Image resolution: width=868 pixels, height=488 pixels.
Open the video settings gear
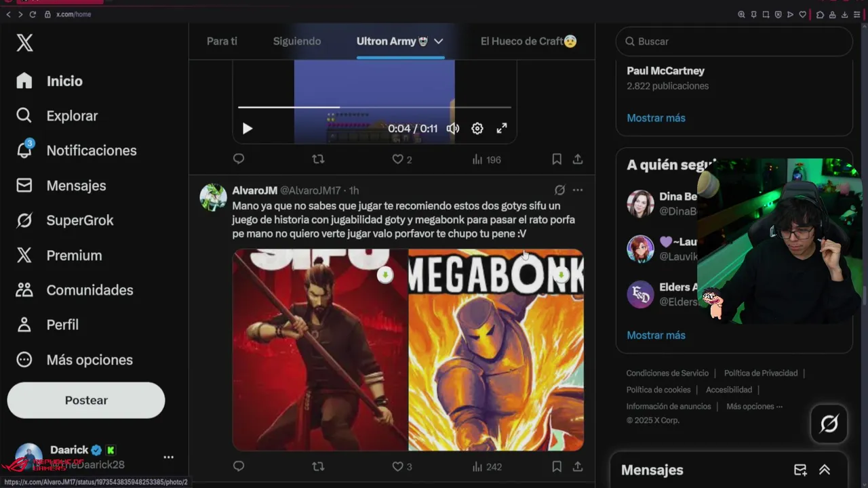point(477,129)
